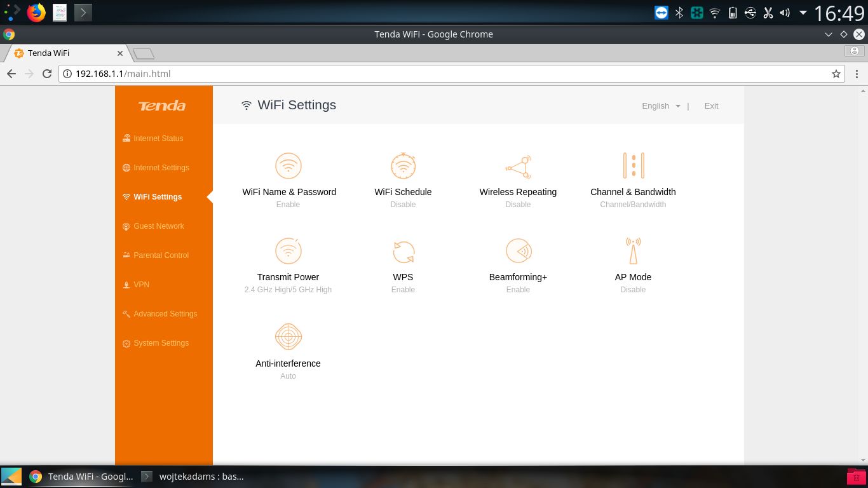This screenshot has width=868, height=488.
Task: Open a new Chrome tab
Action: point(144,54)
